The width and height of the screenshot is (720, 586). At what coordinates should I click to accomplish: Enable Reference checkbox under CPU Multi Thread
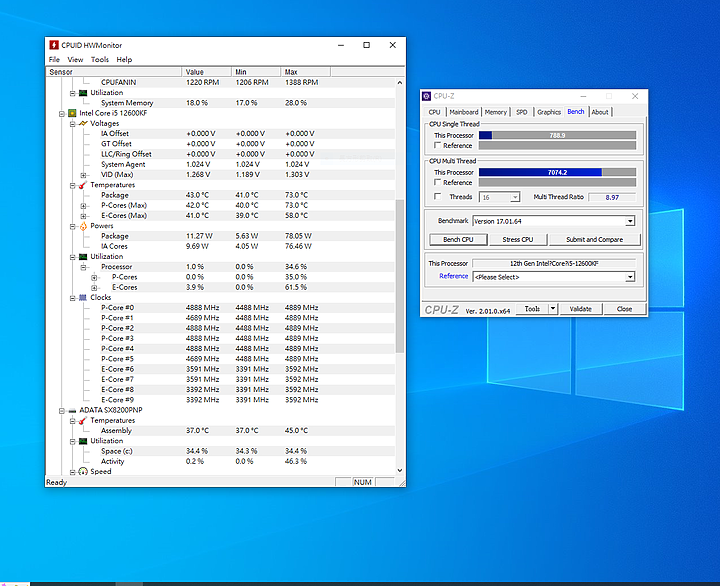tap(438, 182)
